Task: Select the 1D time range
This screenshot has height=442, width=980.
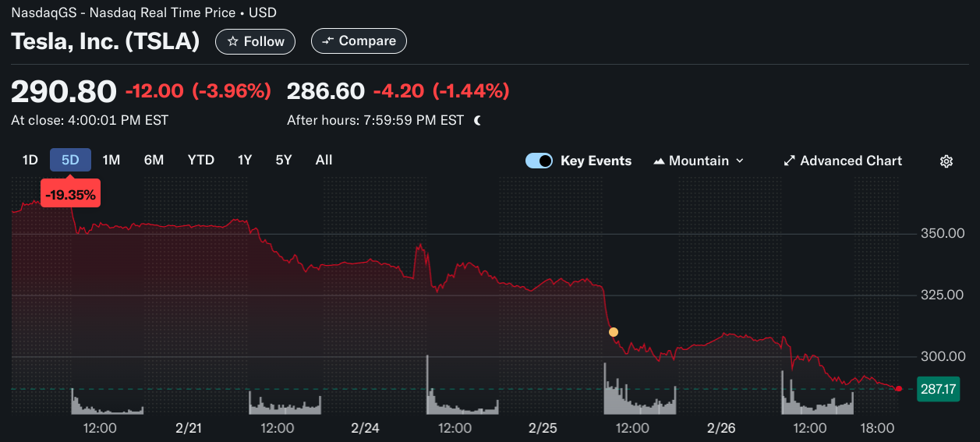Action: (30, 160)
